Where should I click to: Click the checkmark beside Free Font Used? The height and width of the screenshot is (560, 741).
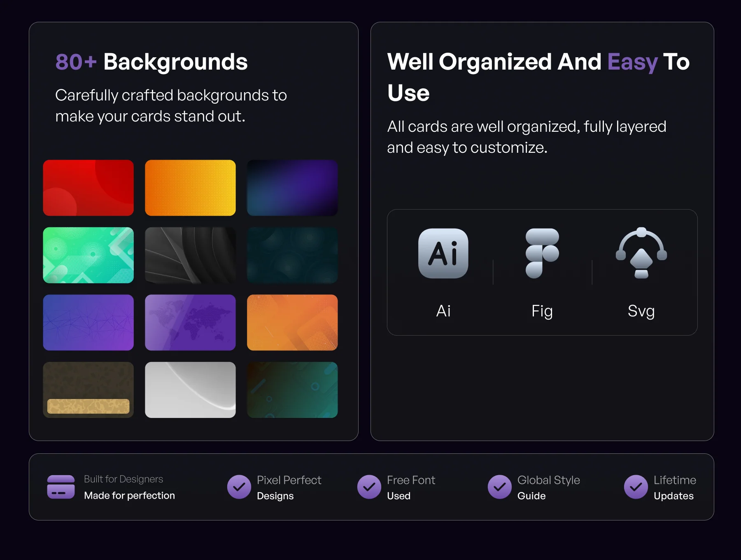369,487
